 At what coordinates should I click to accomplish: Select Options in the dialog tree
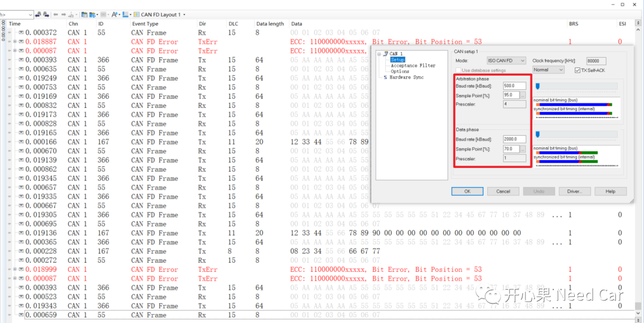coord(400,72)
